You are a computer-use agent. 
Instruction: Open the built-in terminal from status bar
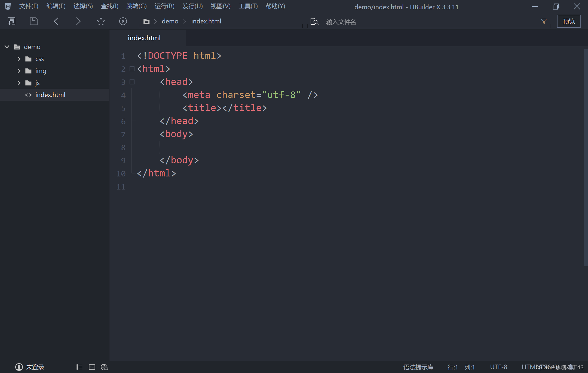point(92,367)
